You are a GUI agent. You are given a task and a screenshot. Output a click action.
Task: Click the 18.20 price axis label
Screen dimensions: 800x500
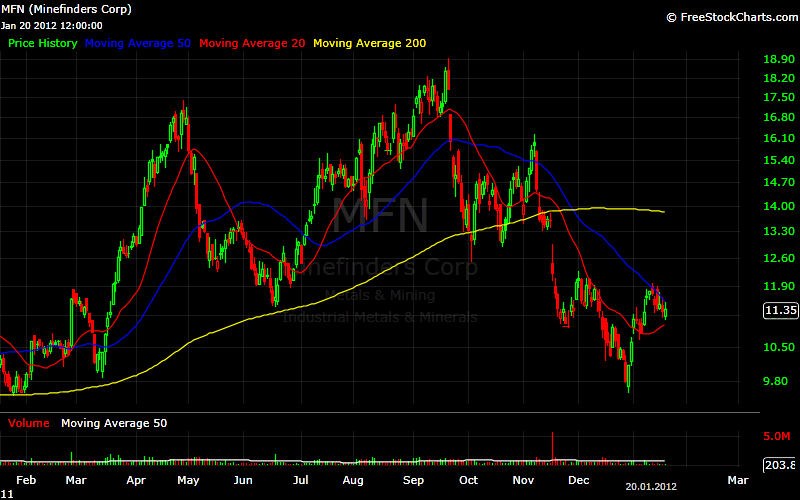779,78
